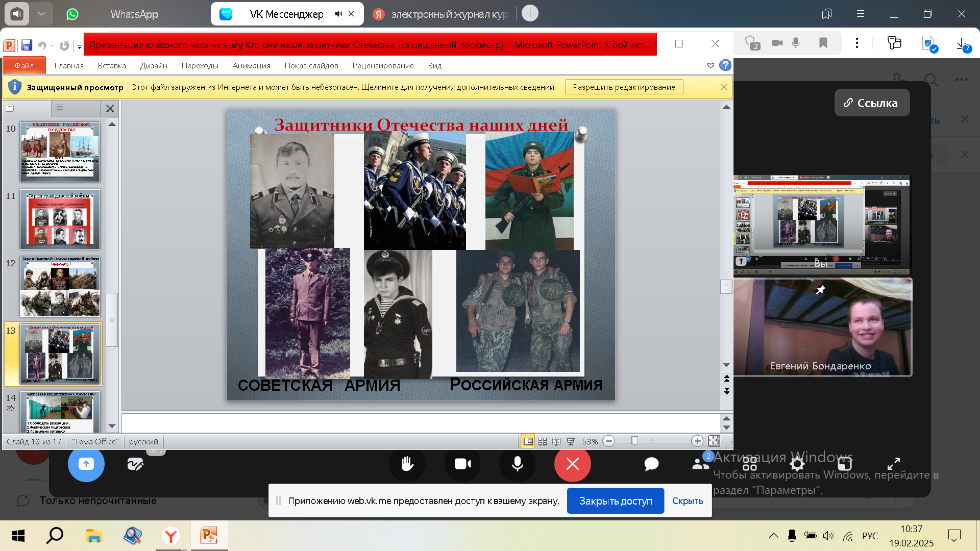This screenshot has height=551, width=980.
Task: Open browser three-dot menu
Action: pyautogui.click(x=857, y=43)
